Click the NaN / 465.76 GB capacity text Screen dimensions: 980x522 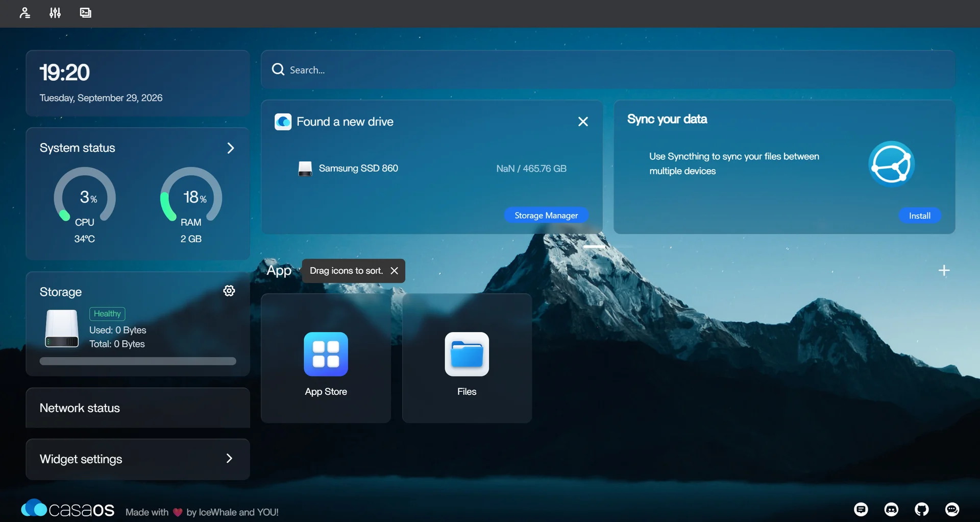(x=531, y=169)
